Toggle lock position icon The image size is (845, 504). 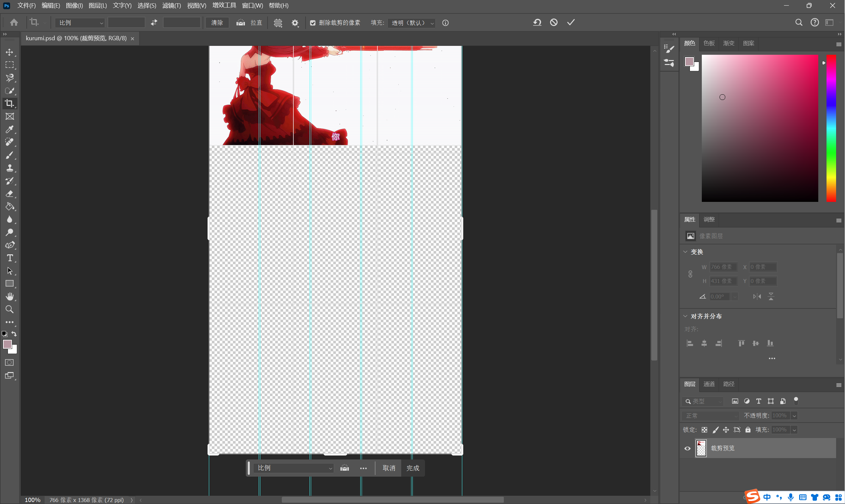click(x=726, y=430)
